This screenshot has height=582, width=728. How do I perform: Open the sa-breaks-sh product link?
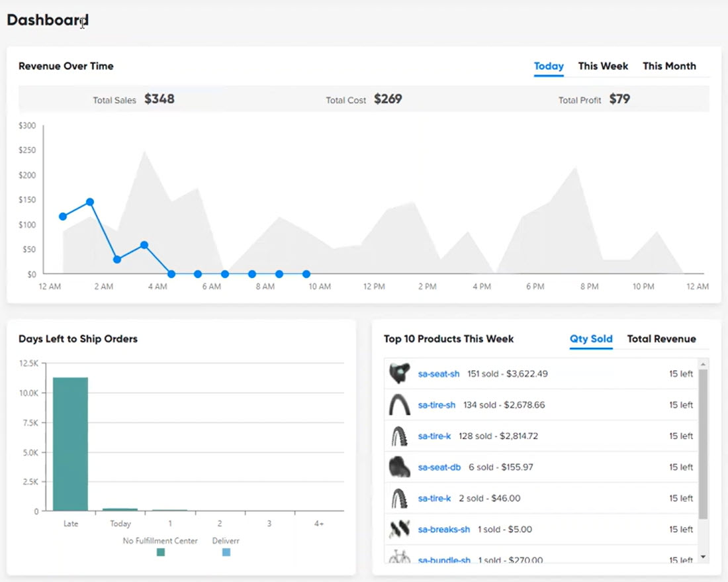[x=442, y=529]
